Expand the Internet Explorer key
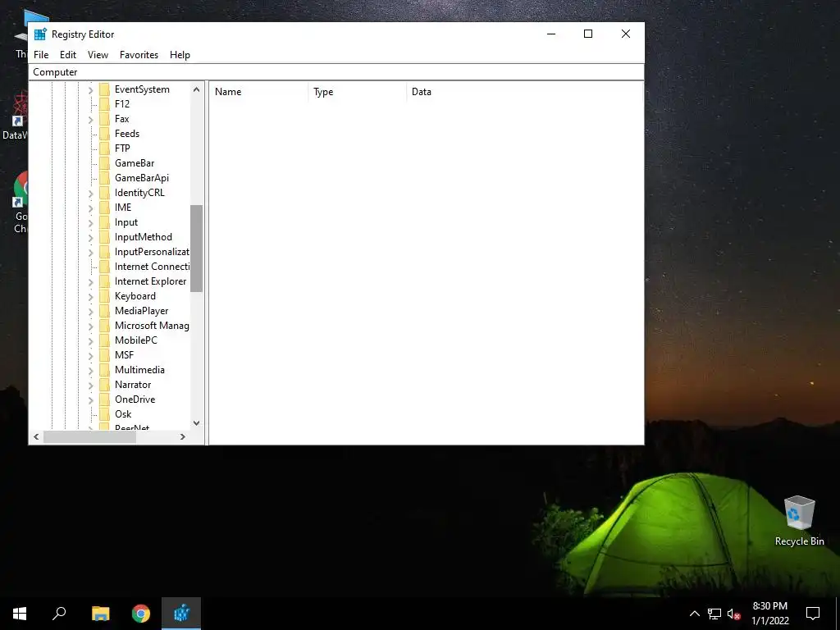 [90, 282]
